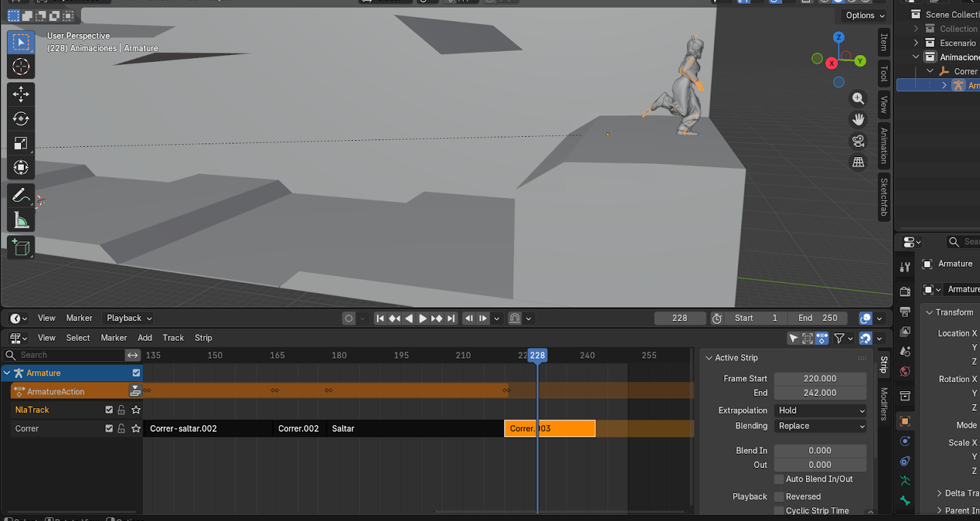Tick the Reversed playback checkbox
The height and width of the screenshot is (521, 980).
coord(779,497)
